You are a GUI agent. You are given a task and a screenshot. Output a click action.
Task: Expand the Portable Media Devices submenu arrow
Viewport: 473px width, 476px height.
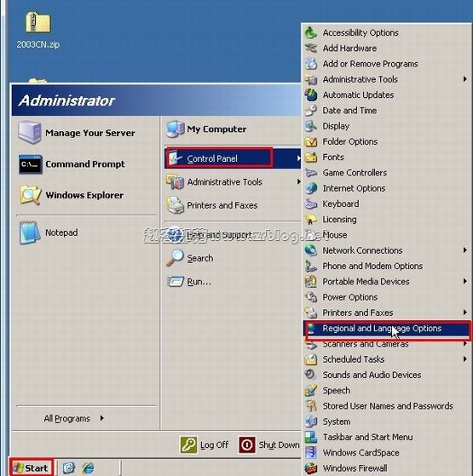(x=465, y=281)
